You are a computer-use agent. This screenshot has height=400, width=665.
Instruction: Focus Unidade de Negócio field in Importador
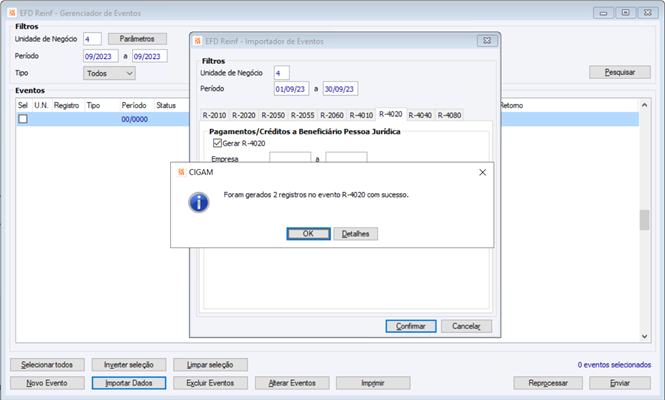click(x=282, y=73)
